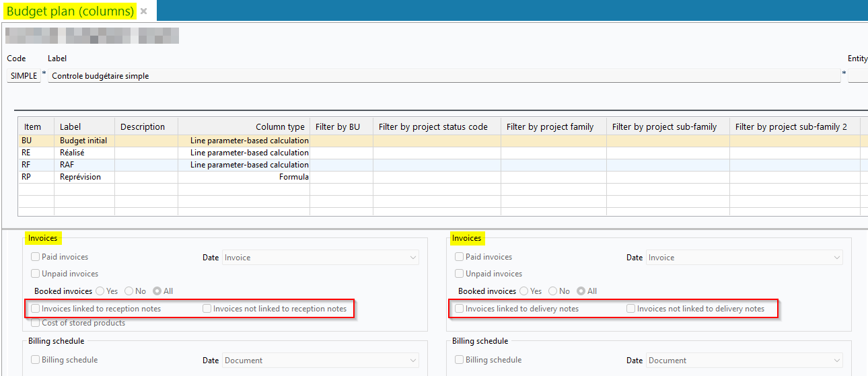Check 'Billing schedule' box in right panel
This screenshot has height=376, width=868.
point(460,360)
